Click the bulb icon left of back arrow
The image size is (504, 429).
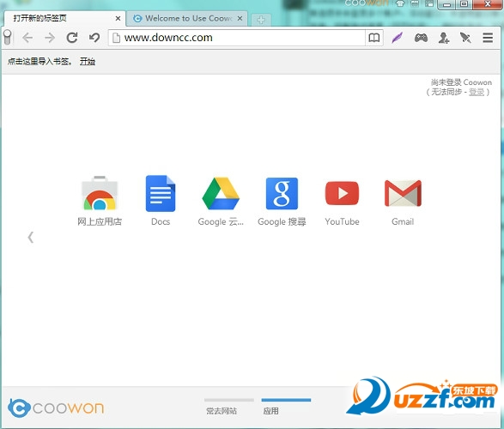tap(8, 37)
